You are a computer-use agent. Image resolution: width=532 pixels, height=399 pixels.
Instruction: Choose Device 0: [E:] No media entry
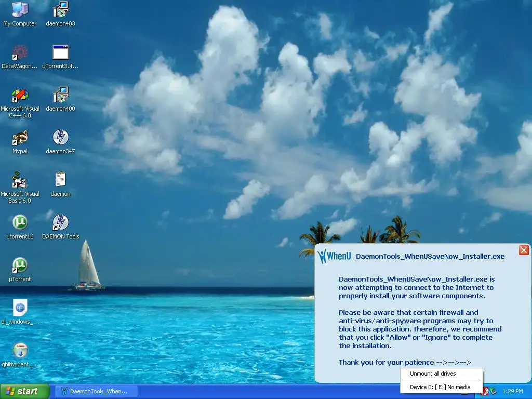442,387
